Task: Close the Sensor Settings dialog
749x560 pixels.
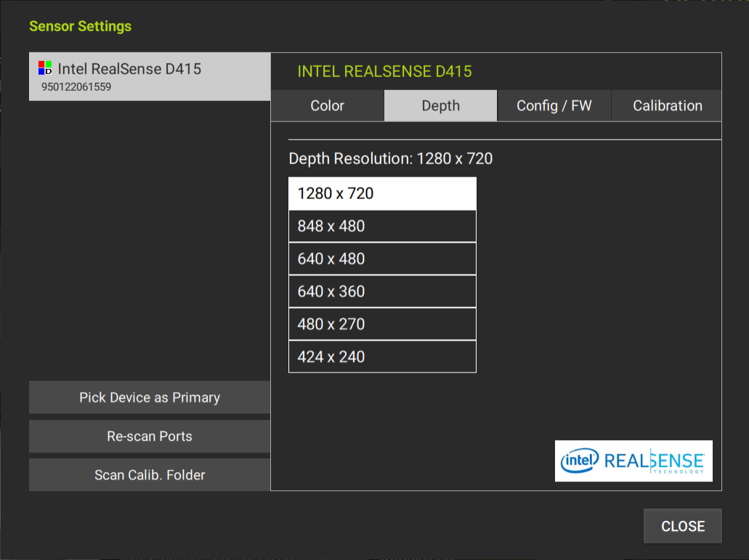Action: click(683, 526)
